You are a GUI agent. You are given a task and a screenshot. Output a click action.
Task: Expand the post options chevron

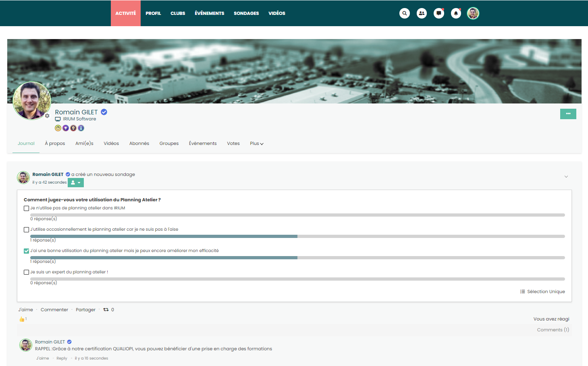click(566, 177)
